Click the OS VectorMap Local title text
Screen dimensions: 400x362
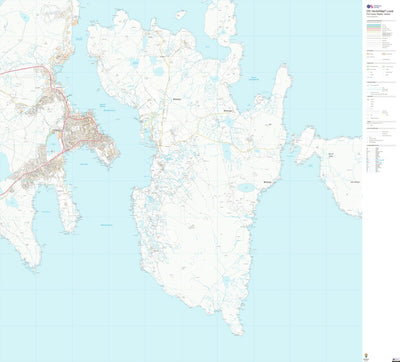click(380, 11)
